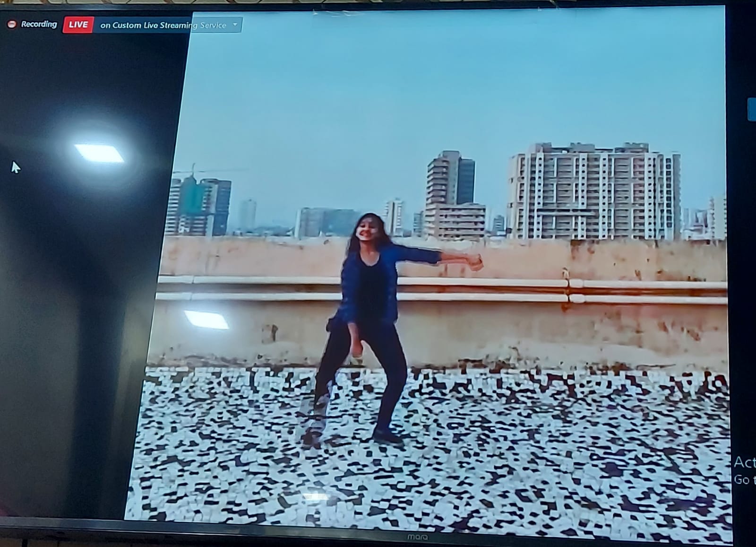
Task: Open the live streaming dropdown arrow
Action: click(x=235, y=25)
